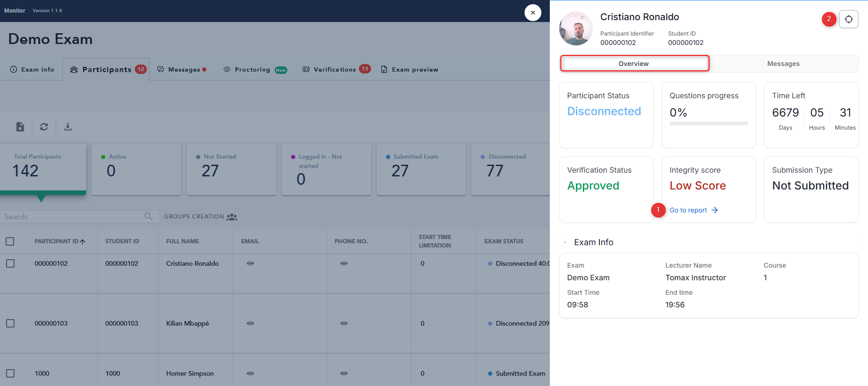868x386 pixels.
Task: Click the Start Time Limitation column header
Action: point(435,241)
